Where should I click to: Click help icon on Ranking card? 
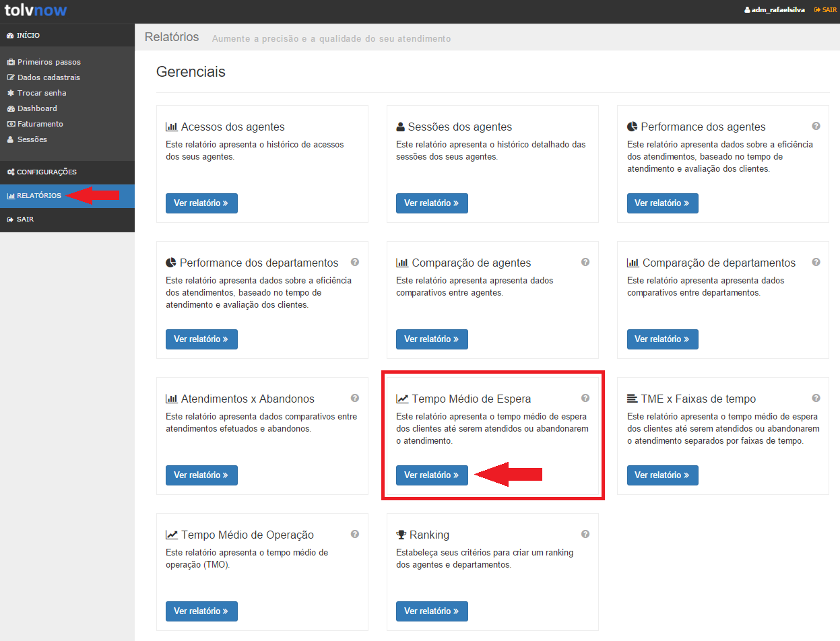(585, 534)
